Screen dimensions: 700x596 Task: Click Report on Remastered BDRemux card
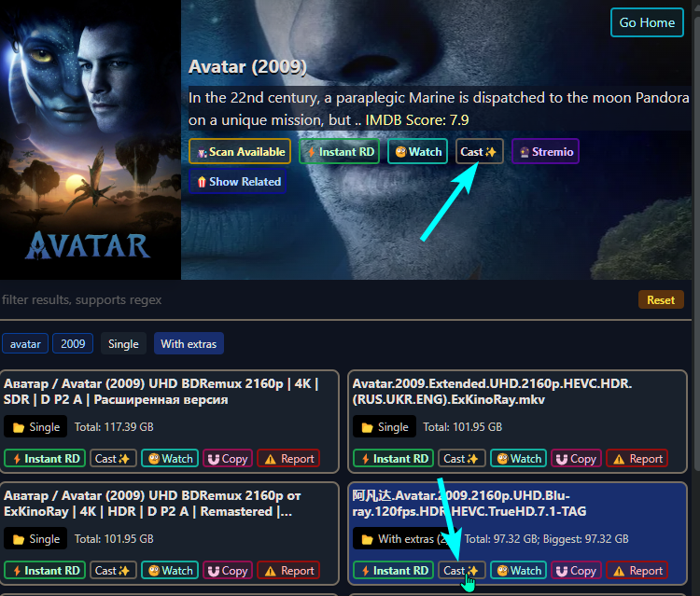click(x=288, y=570)
